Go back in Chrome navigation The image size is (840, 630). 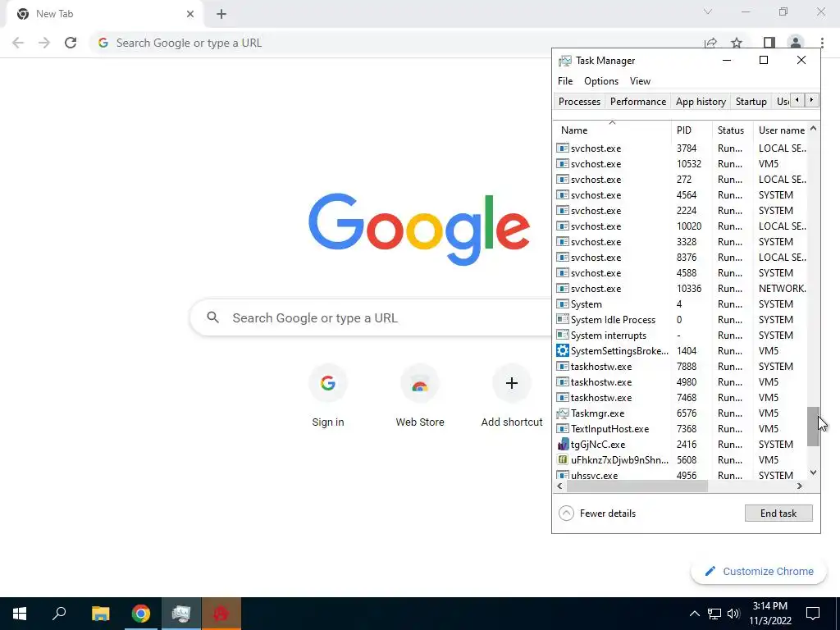pos(18,43)
